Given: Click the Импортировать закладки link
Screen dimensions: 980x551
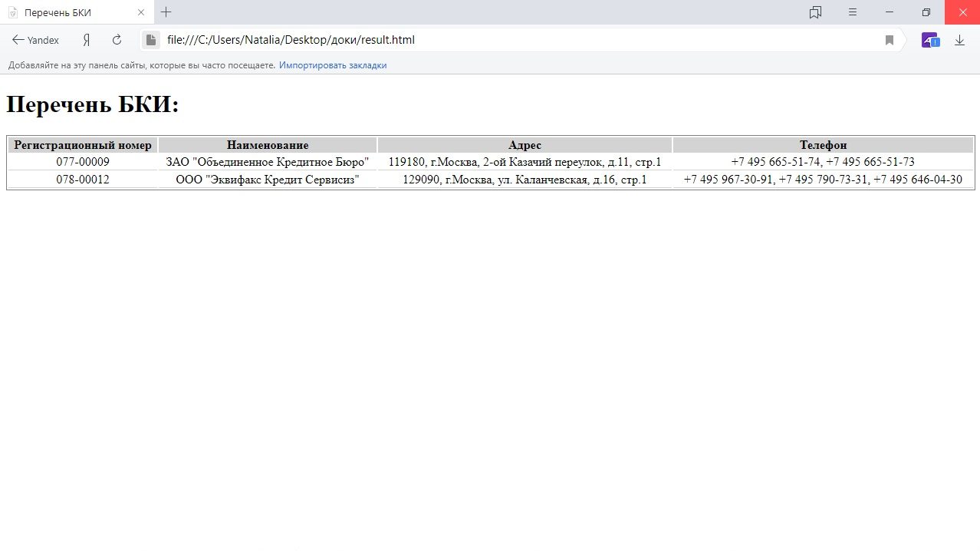Looking at the screenshot, I should [332, 65].
